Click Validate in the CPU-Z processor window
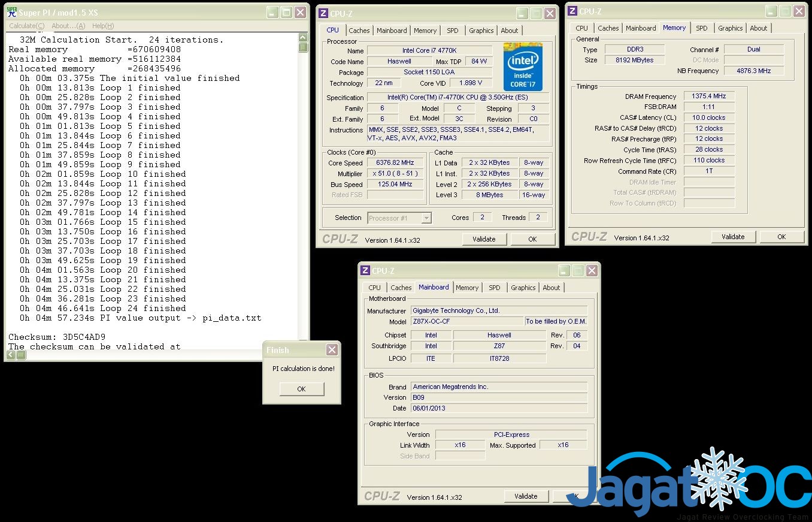This screenshot has height=522, width=812. 484,239
